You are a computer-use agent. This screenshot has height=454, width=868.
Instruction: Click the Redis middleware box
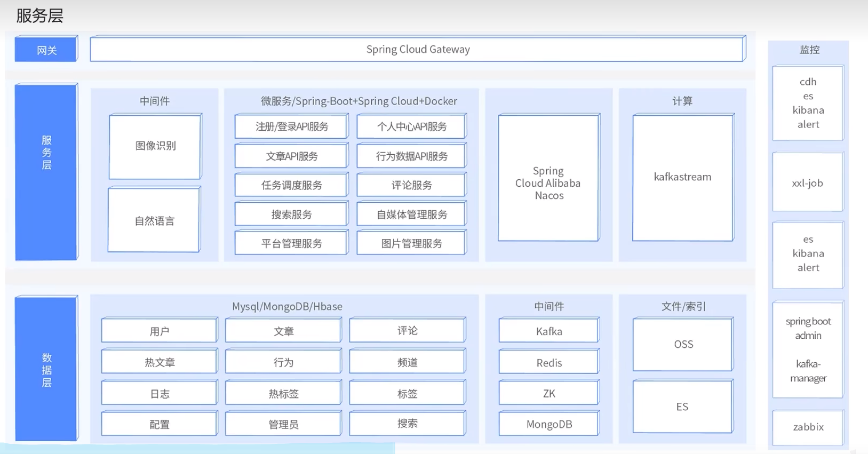(x=549, y=362)
